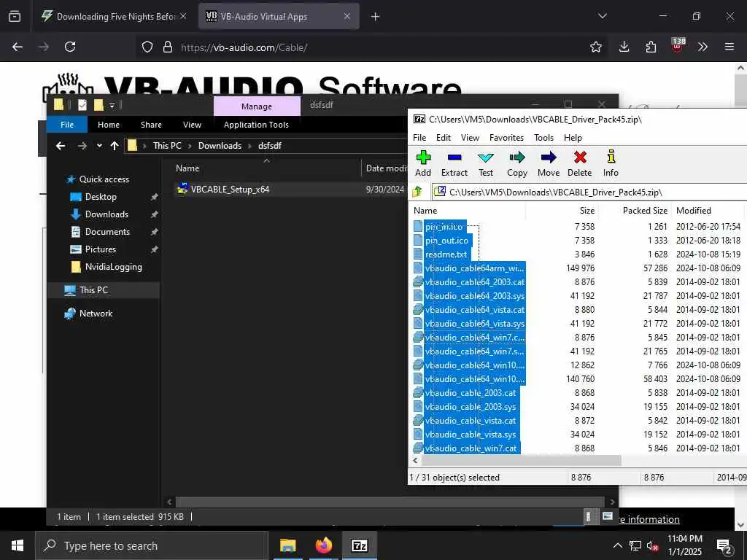This screenshot has height=560, width=747.
Task: Open Explorer recent locations dropdown
Action: [99, 146]
